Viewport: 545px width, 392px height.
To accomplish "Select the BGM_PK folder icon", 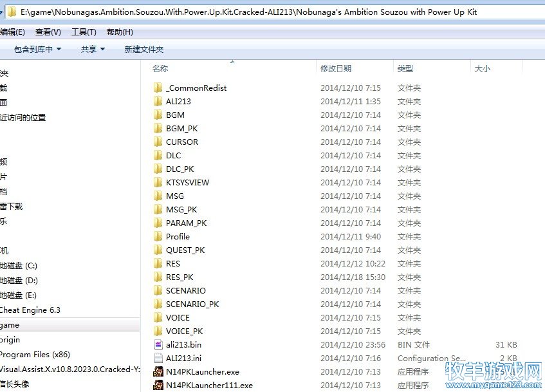I will point(158,128).
